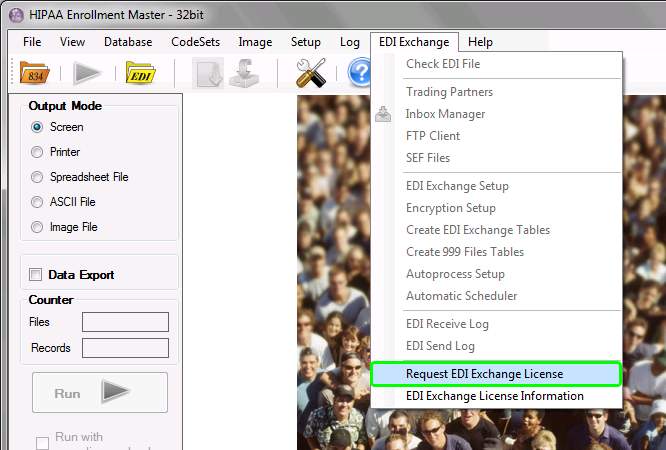Select the Printer output mode
This screenshot has height=450, width=666.
point(37,152)
